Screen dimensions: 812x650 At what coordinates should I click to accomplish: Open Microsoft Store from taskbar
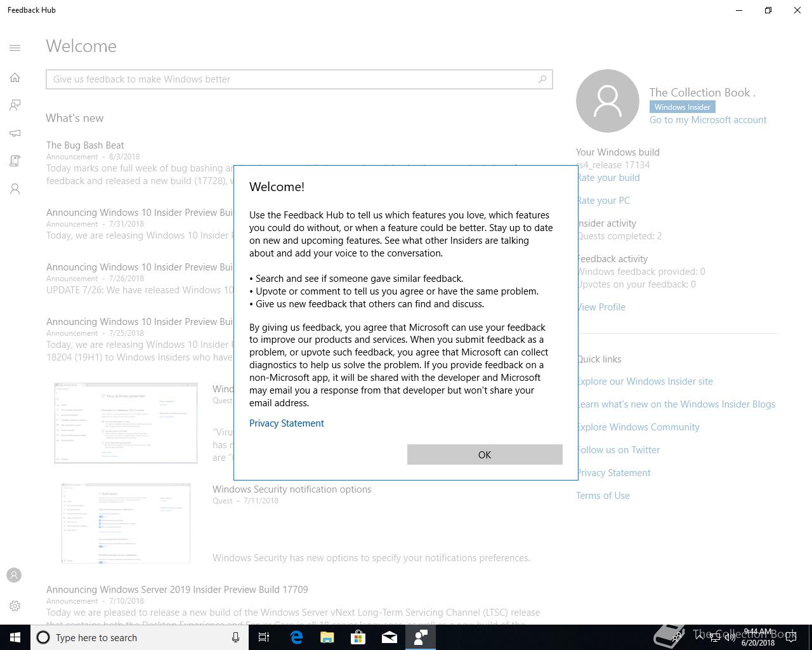[x=358, y=637]
